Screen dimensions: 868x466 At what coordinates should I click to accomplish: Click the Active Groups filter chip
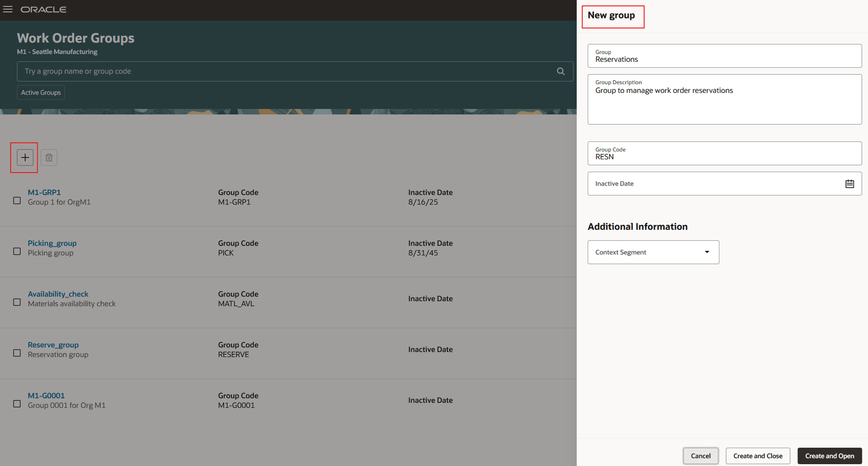pyautogui.click(x=41, y=92)
